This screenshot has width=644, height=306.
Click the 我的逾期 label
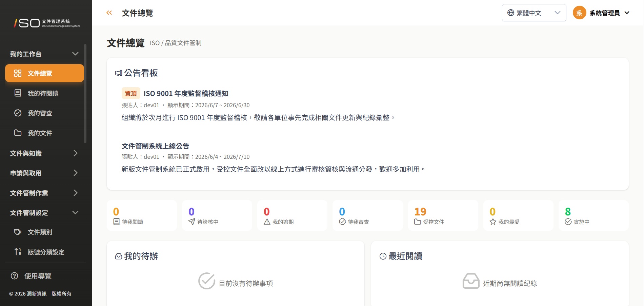[x=283, y=222]
